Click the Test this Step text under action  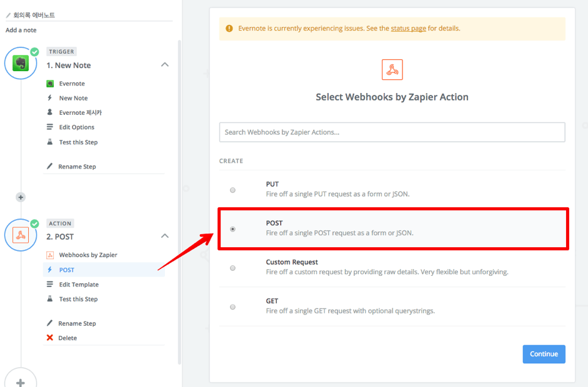point(78,299)
